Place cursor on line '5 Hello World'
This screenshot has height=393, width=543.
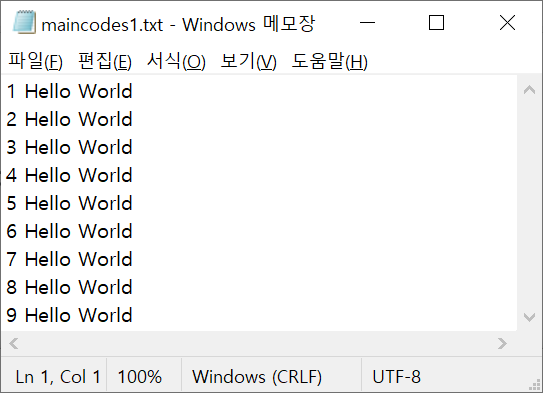tap(70, 203)
